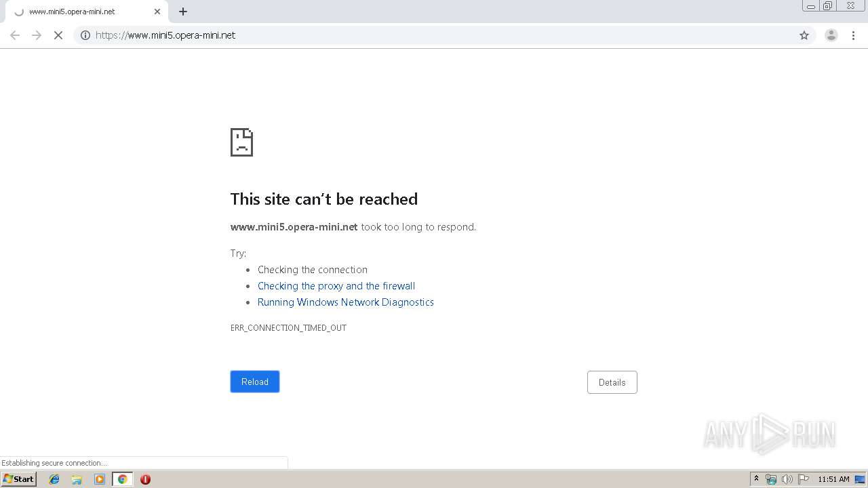Click the Checking the connection text

(313, 270)
